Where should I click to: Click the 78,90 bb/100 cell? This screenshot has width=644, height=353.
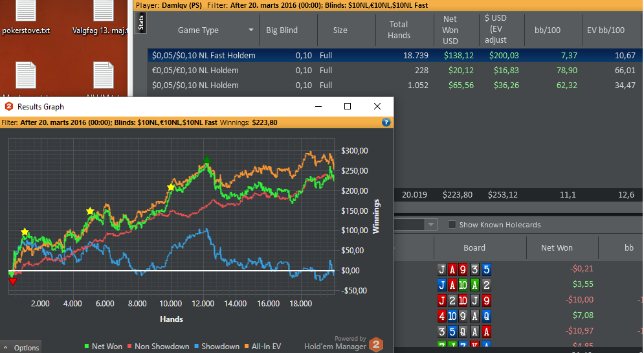(x=567, y=70)
